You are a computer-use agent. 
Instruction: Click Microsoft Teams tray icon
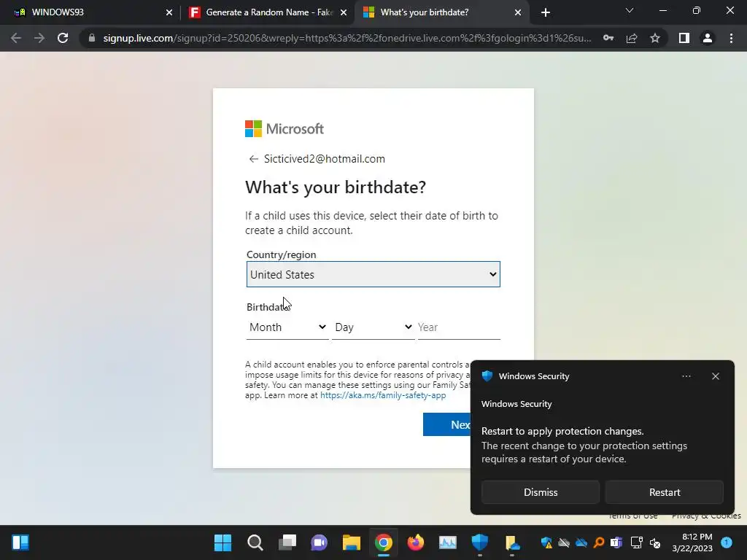click(616, 542)
